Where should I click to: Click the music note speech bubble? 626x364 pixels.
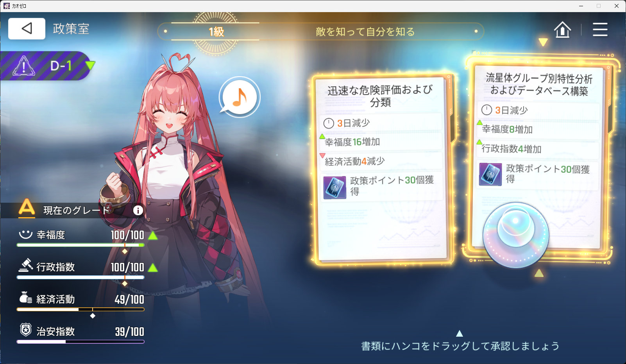pos(239,96)
